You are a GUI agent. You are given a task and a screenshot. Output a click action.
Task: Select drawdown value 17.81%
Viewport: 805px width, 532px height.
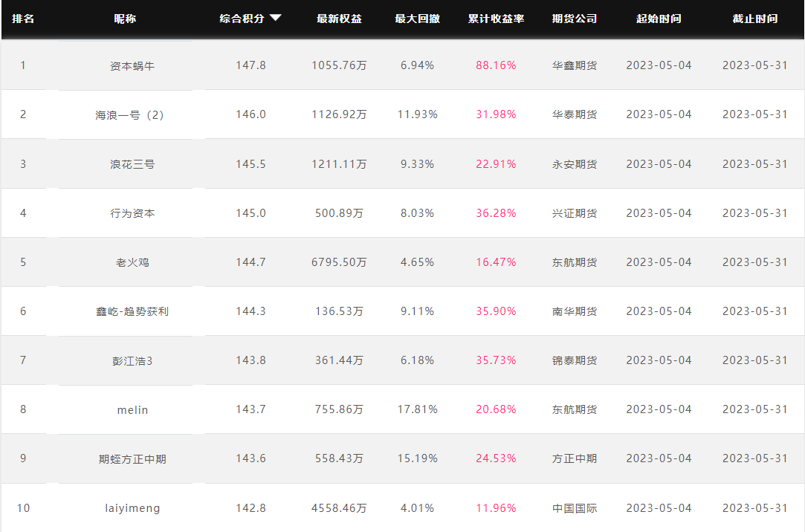pos(418,409)
